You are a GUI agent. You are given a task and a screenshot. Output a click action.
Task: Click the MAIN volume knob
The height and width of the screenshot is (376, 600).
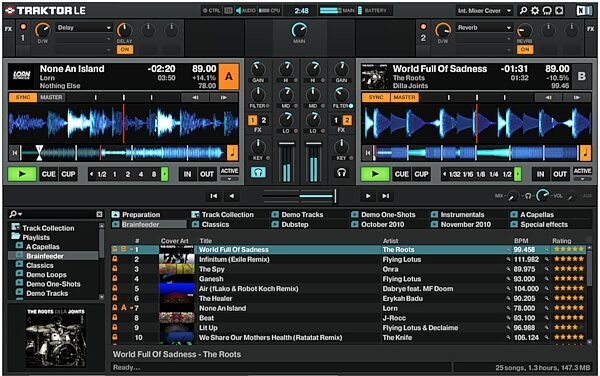tap(300, 30)
